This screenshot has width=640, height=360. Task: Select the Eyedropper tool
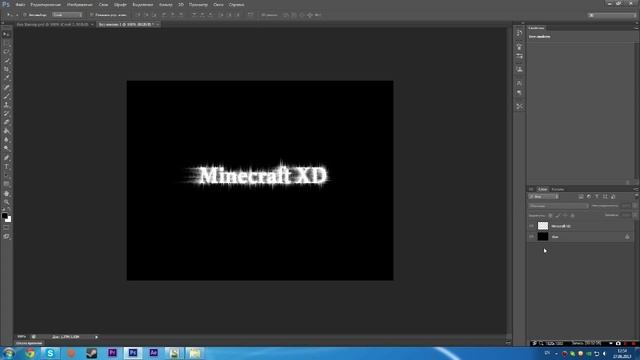click(7, 78)
